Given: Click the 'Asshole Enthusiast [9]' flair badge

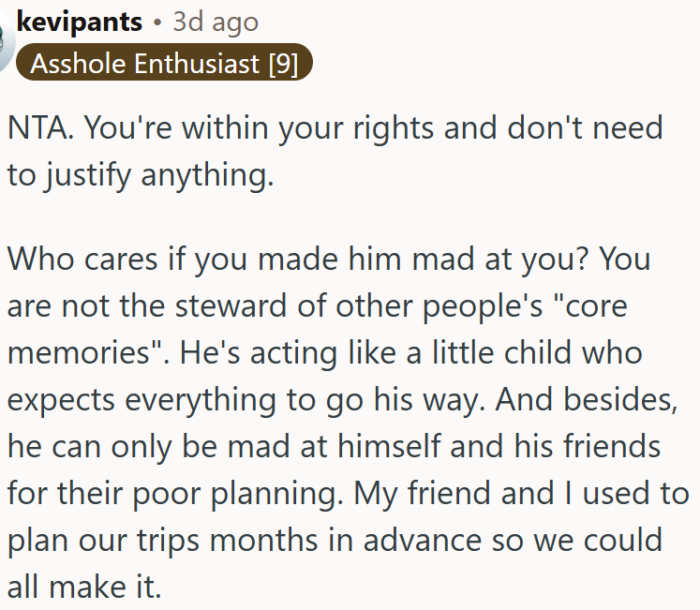Looking at the screenshot, I should click(164, 62).
